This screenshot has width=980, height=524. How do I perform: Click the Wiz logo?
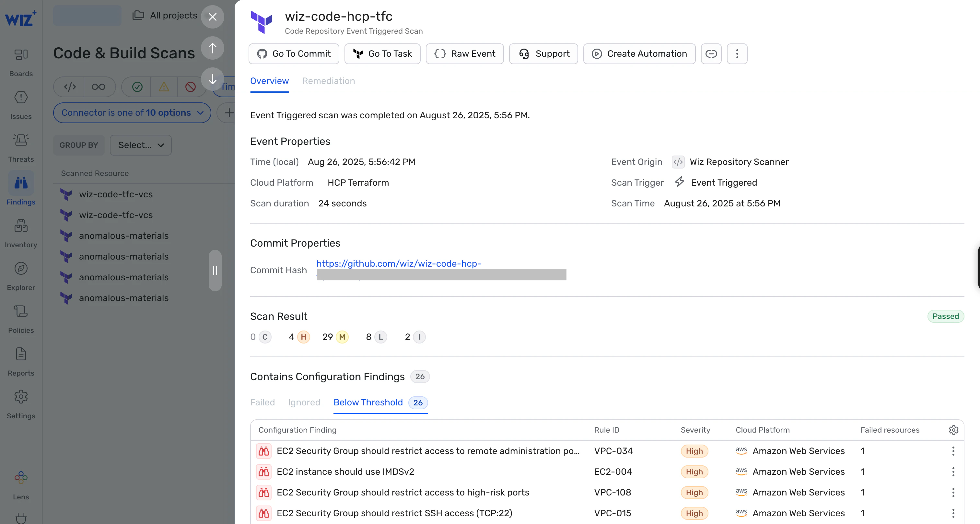pyautogui.click(x=21, y=18)
